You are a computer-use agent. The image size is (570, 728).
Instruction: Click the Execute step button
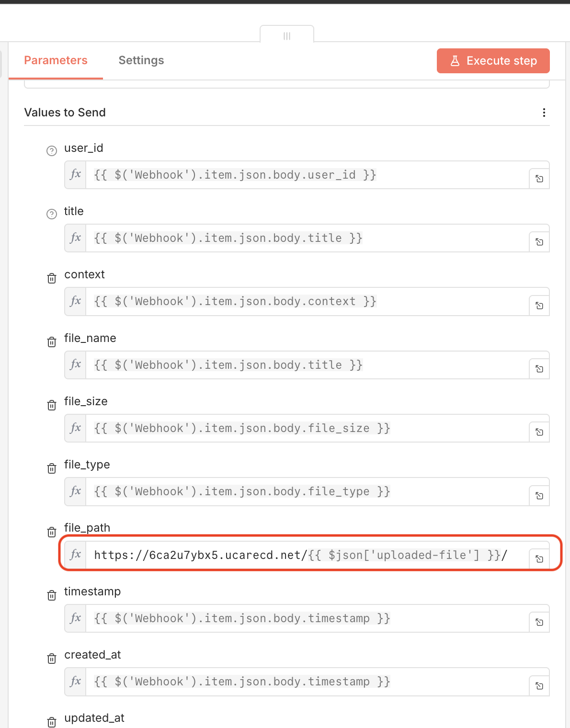pos(493,61)
